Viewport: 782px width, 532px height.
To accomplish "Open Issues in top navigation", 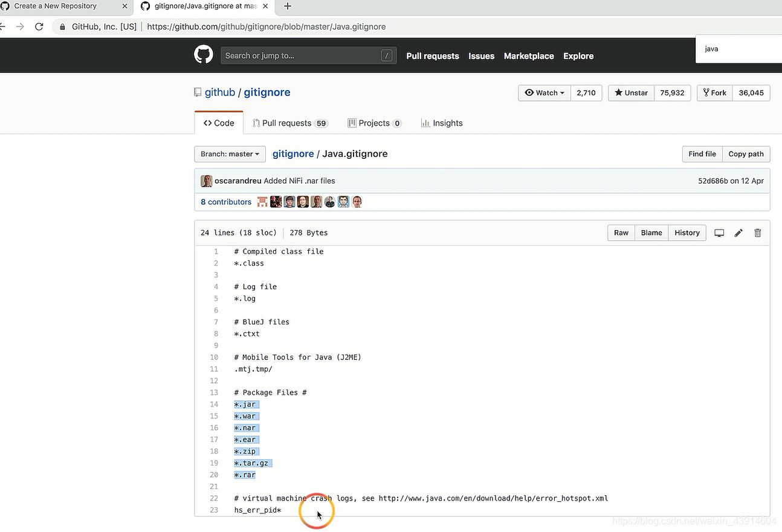I will click(x=482, y=56).
